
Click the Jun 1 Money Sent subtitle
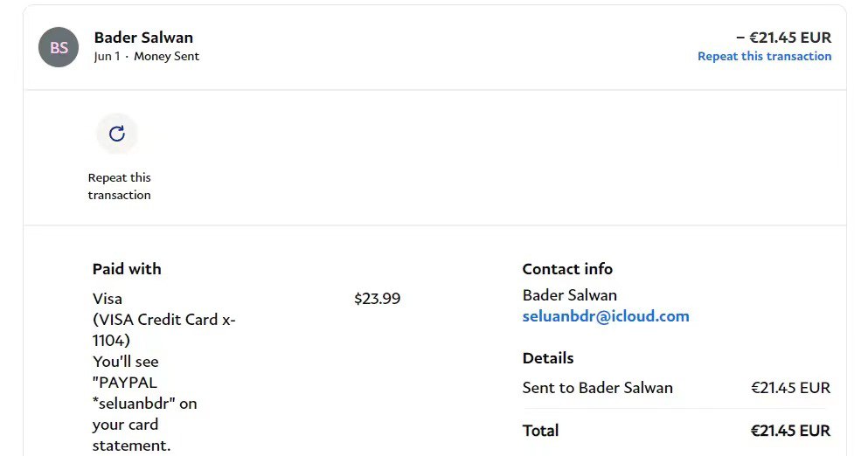[146, 56]
